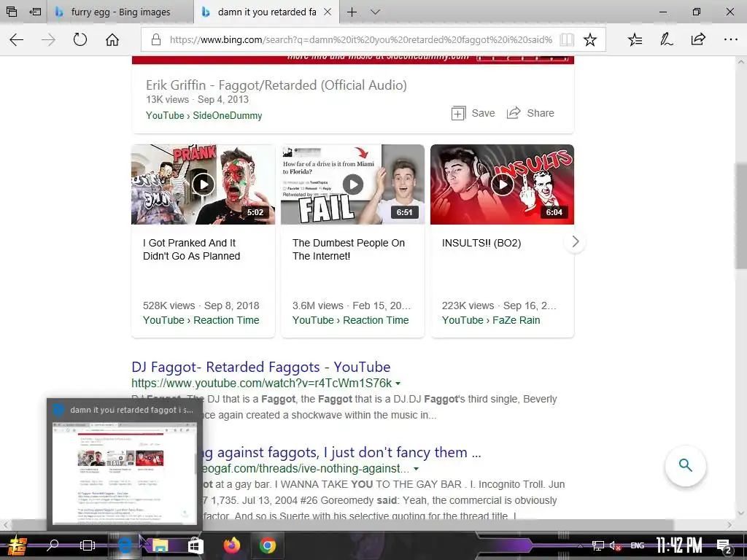Go to the home page

tap(112, 39)
